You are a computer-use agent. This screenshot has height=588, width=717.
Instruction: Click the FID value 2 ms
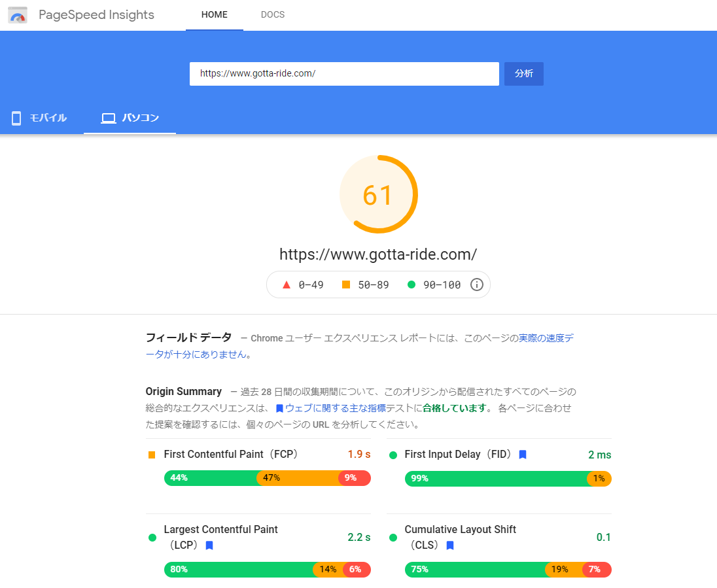(x=599, y=455)
